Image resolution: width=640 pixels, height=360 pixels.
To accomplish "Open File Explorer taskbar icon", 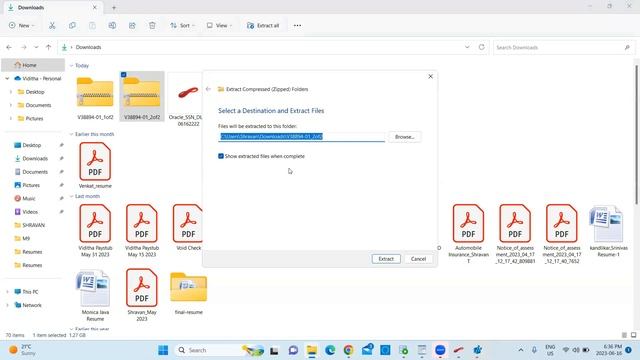I will [x=312, y=350].
